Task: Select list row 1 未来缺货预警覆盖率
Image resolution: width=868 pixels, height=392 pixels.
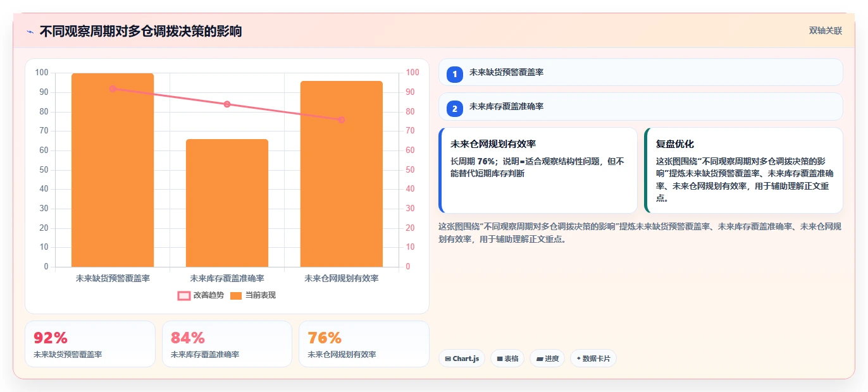Action: (x=640, y=72)
